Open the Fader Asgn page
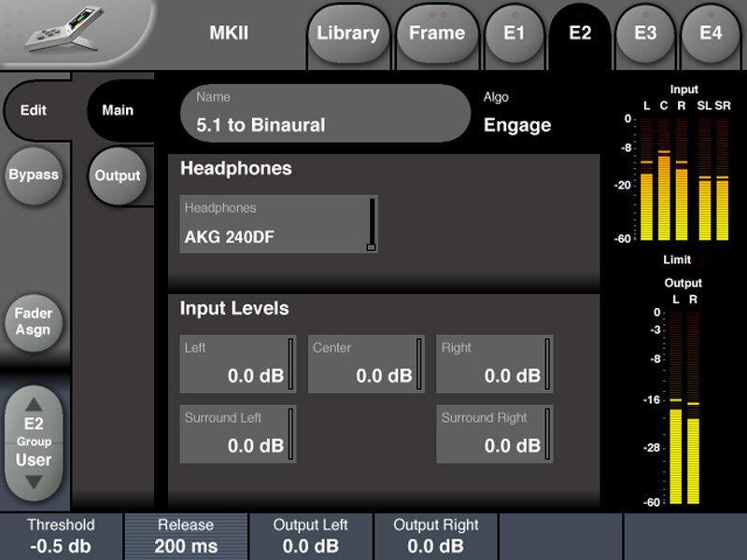This screenshot has height=560, width=747. 34,322
